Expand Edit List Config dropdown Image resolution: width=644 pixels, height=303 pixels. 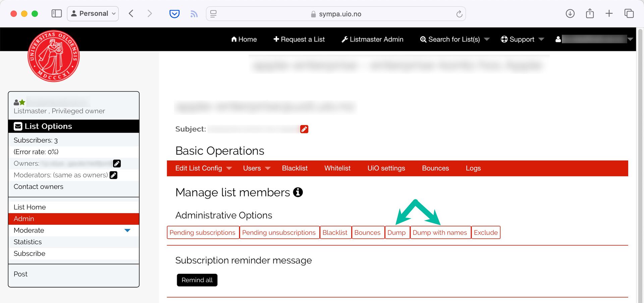[x=203, y=168]
